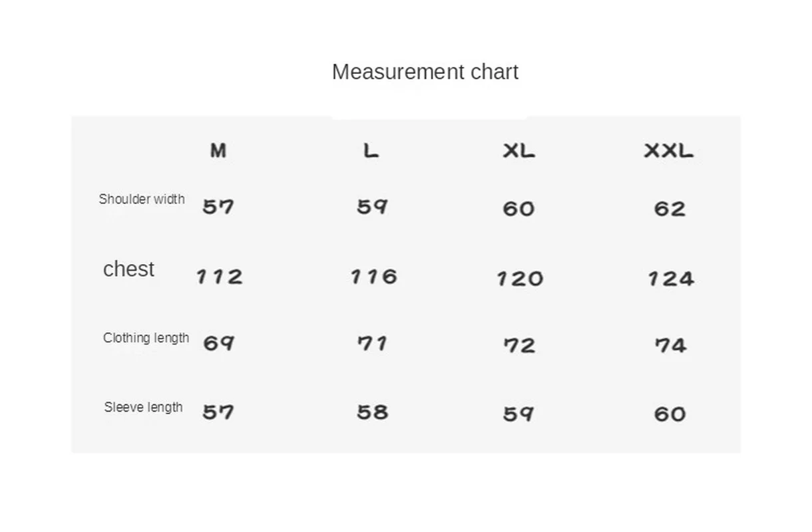Viewport: 812px width, 532px height.
Task: Click chest value 112 for size M
Action: point(219,276)
